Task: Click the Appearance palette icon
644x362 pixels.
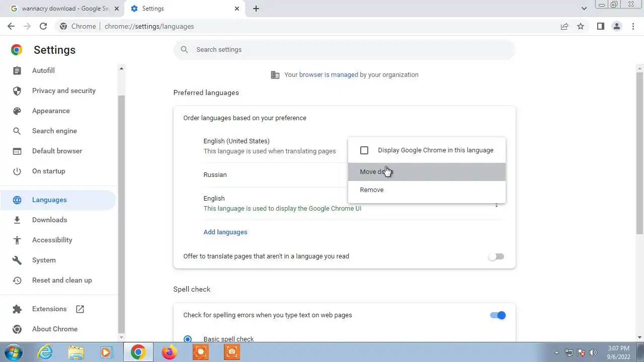Action: click(17, 111)
